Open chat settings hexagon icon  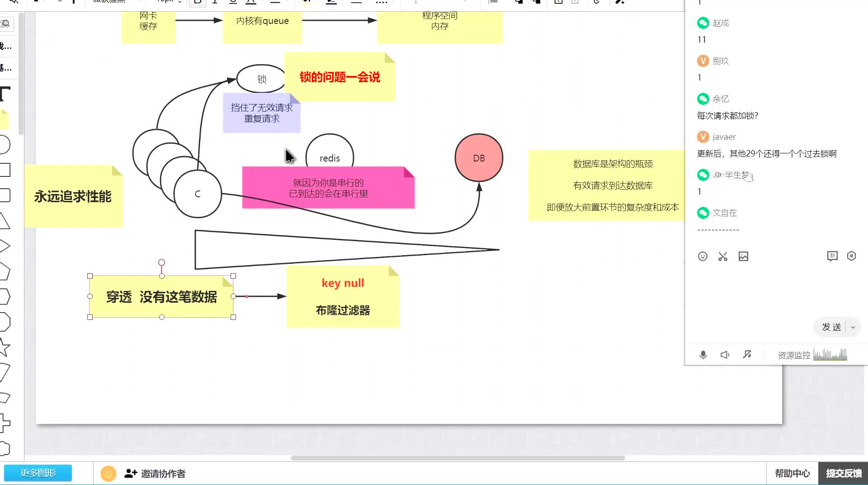click(851, 256)
